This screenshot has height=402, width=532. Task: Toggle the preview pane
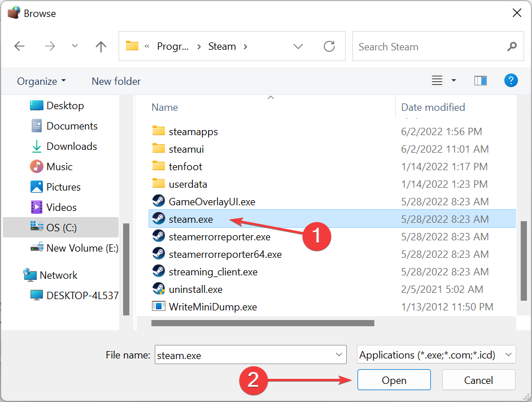pyautogui.click(x=481, y=80)
